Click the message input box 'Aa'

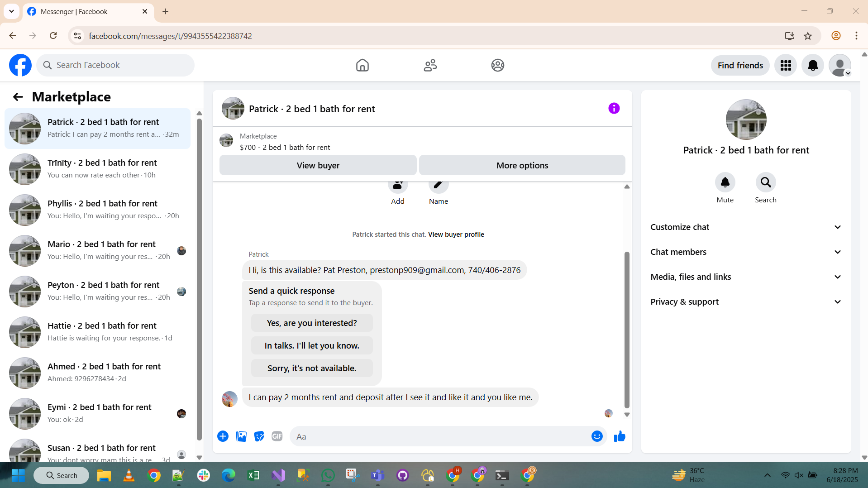(441, 436)
